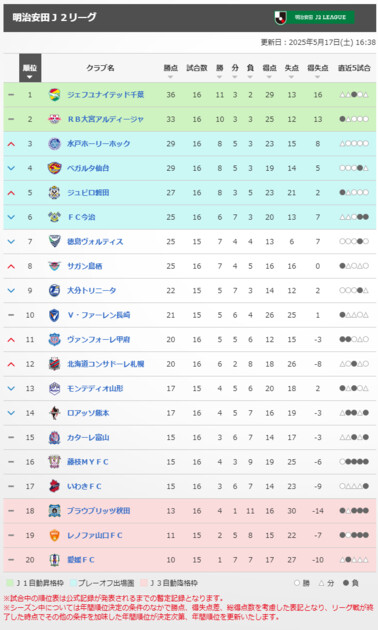
Task: Open the モンテディオ山形 club link
Action: (x=95, y=389)
